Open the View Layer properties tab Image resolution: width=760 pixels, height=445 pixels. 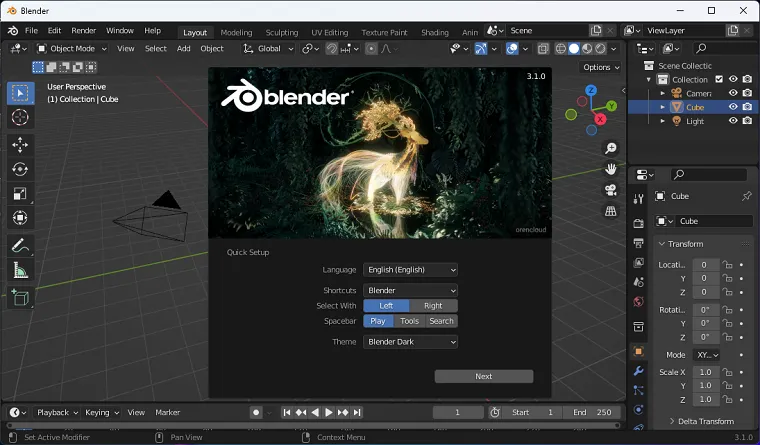(x=638, y=263)
